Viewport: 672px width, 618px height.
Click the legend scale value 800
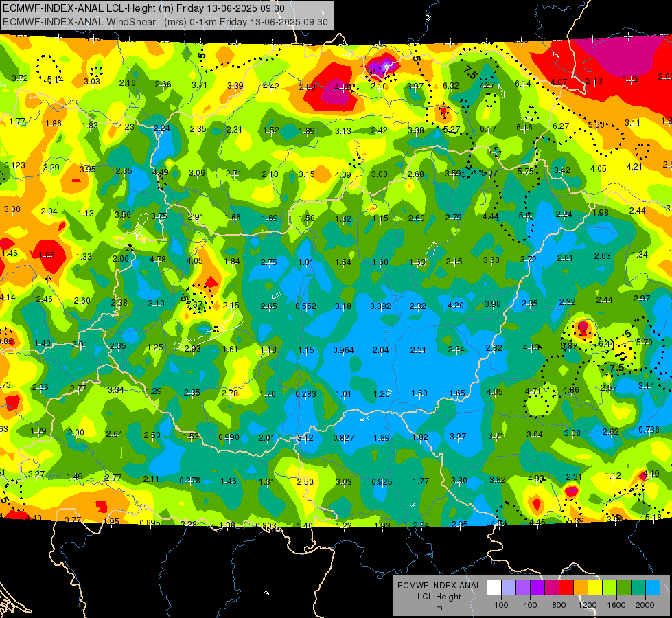click(x=559, y=605)
